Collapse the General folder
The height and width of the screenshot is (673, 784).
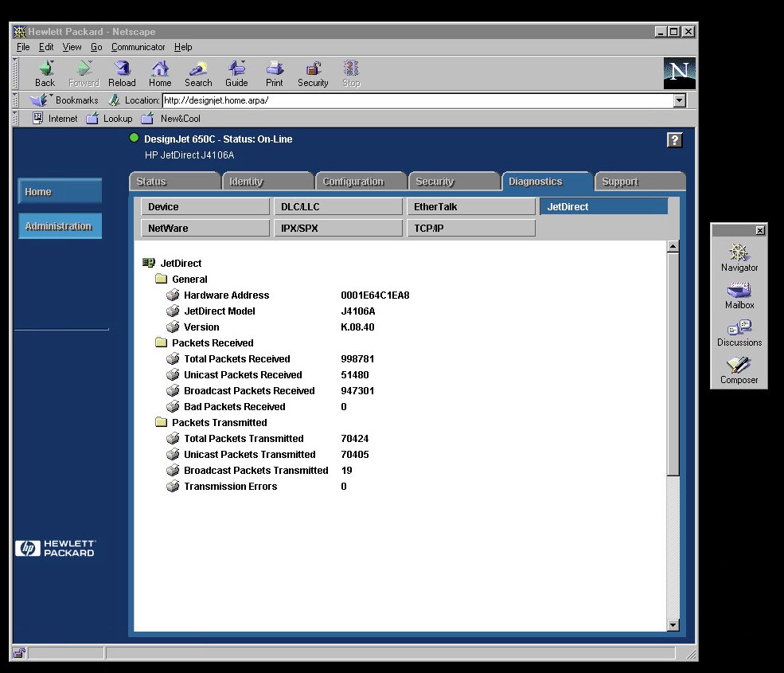[x=161, y=279]
